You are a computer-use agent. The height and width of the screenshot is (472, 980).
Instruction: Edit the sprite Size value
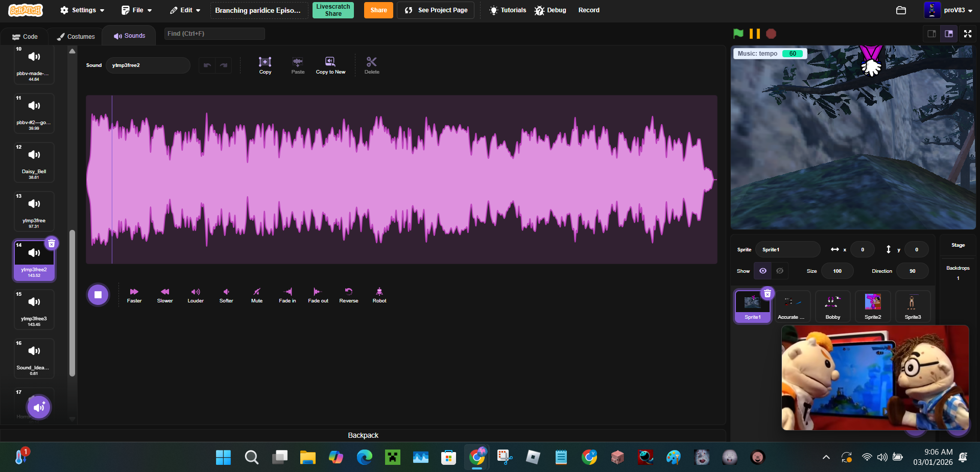(x=837, y=271)
